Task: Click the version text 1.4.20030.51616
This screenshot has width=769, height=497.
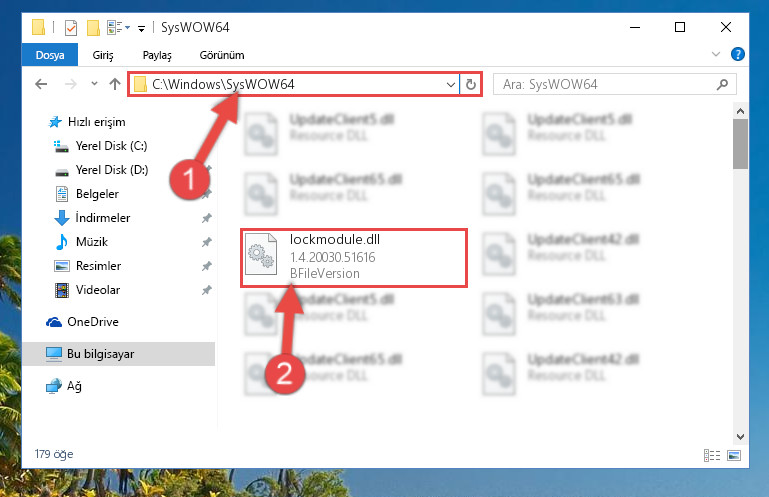Action: (333, 257)
